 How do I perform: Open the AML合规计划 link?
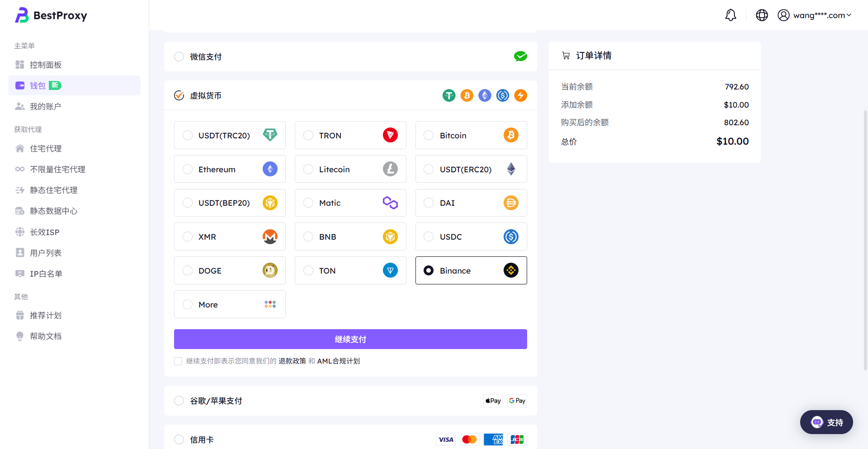click(339, 361)
